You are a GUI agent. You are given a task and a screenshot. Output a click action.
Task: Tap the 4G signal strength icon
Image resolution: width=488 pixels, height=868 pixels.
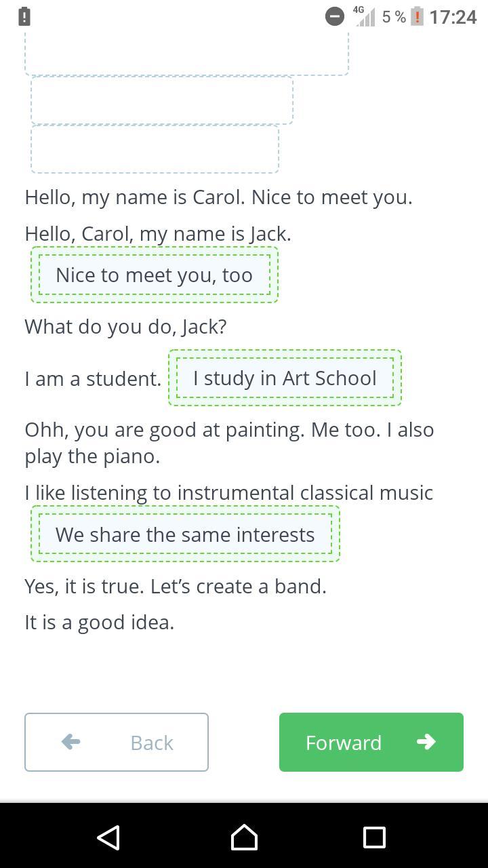tap(364, 16)
